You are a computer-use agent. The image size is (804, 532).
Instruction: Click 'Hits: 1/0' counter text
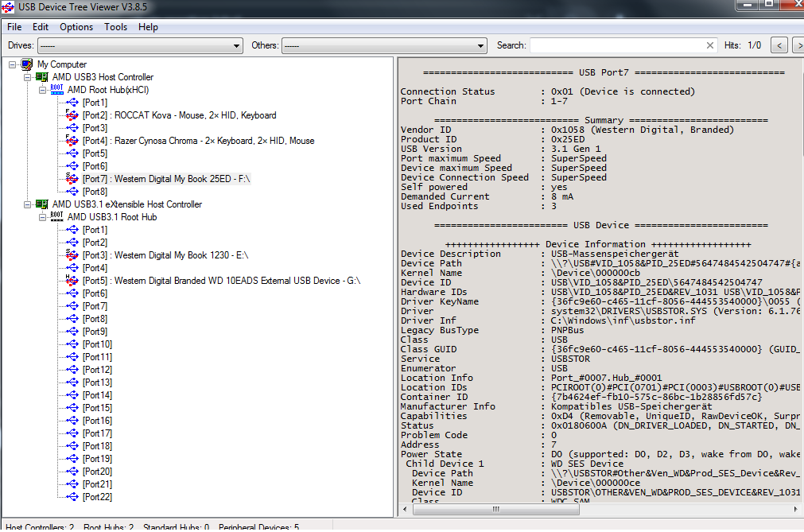click(x=743, y=45)
